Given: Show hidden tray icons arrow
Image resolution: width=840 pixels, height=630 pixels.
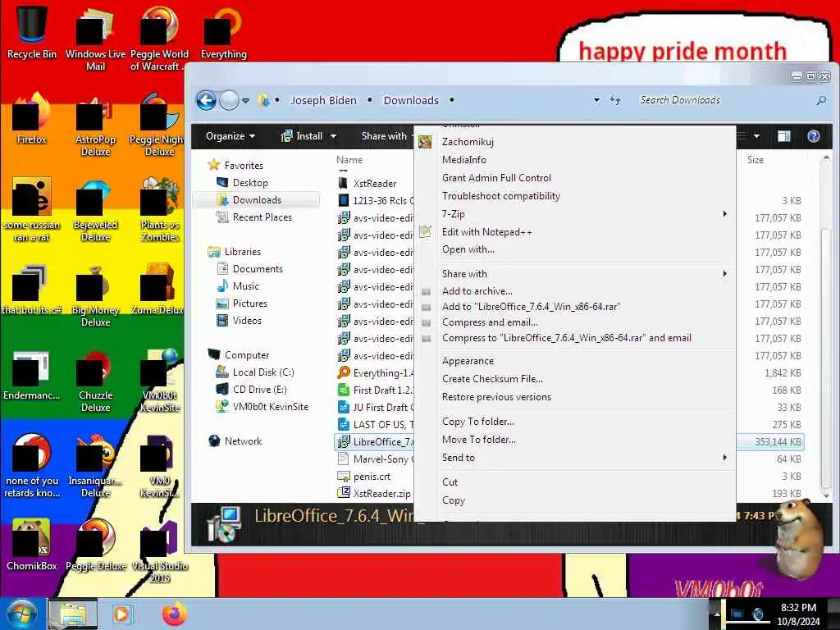Looking at the screenshot, I should (x=717, y=614).
